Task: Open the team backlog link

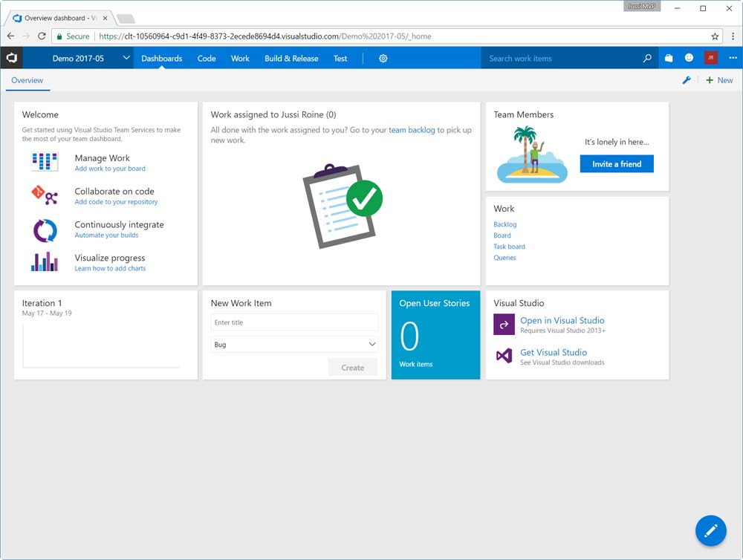Action: (412, 130)
